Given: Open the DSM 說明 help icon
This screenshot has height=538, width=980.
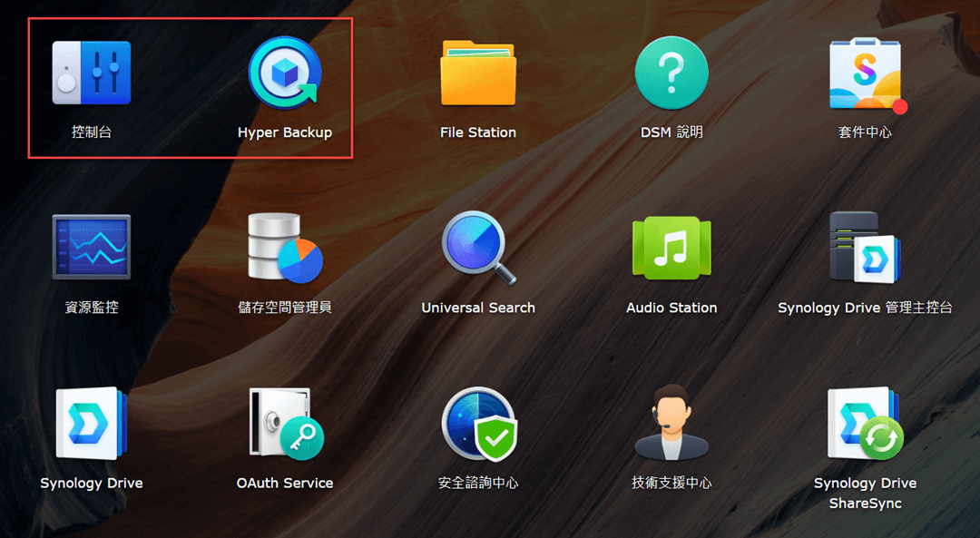Looking at the screenshot, I should point(671,73).
